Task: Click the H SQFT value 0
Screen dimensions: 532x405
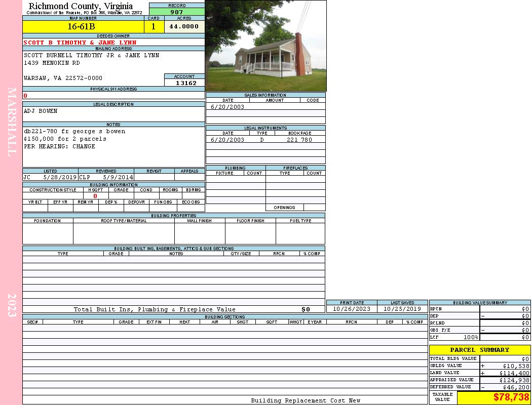Action: click(x=95, y=196)
